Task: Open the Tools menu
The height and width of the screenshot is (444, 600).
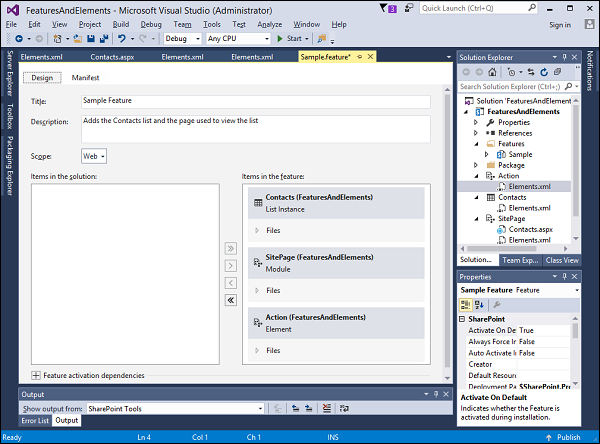Action: [x=212, y=24]
